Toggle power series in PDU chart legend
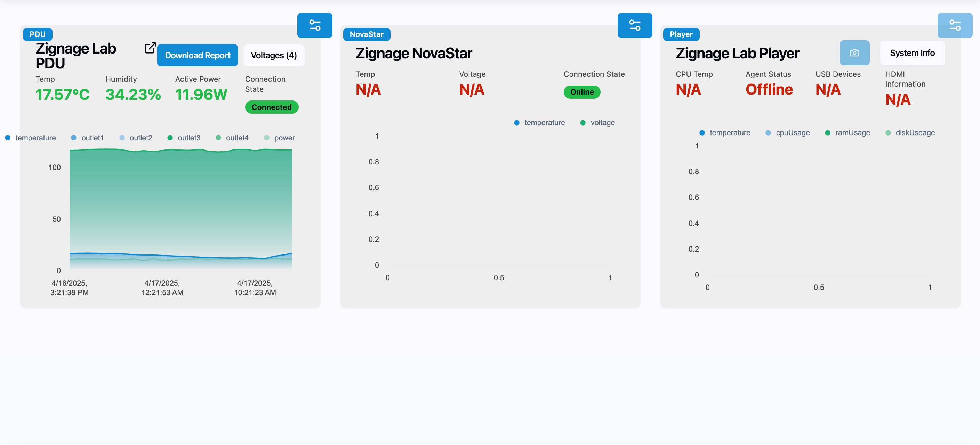This screenshot has height=445, width=980. [x=280, y=138]
